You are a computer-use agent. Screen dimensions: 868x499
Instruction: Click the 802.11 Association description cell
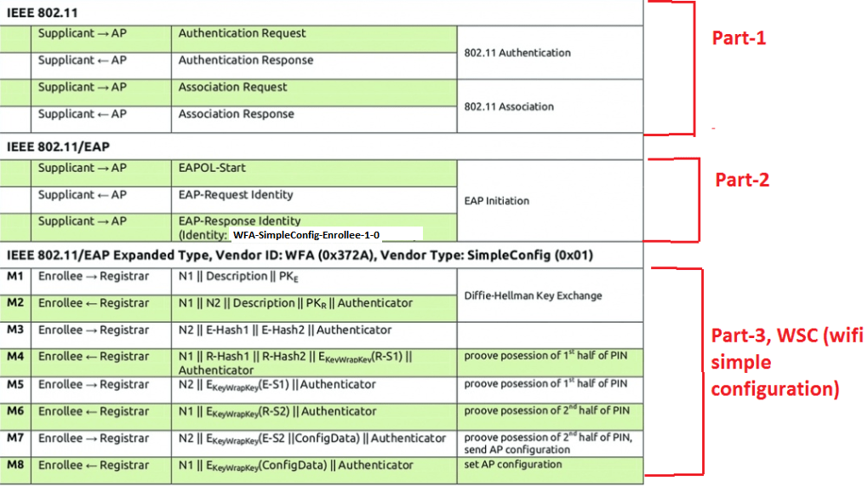pyautogui.click(x=509, y=107)
